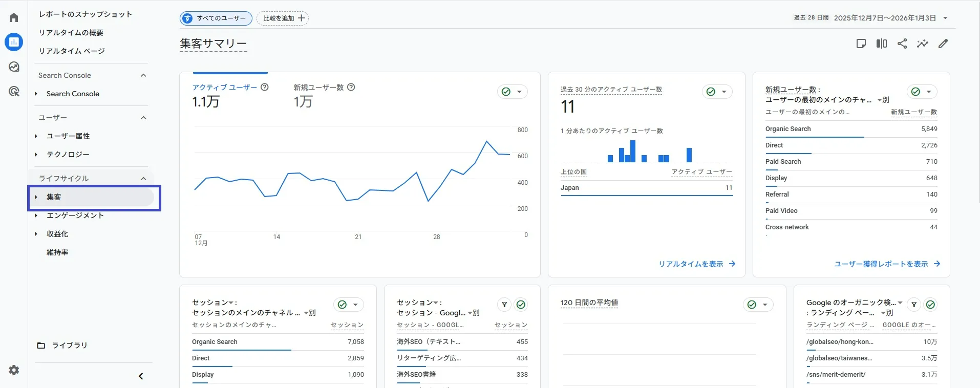Click the date range 2025年12月7日〜2026年1月3日
The image size is (980, 388).
885,18
